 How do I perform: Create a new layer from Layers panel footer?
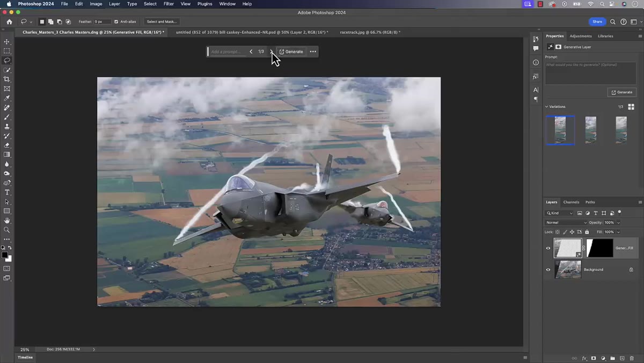click(622, 358)
